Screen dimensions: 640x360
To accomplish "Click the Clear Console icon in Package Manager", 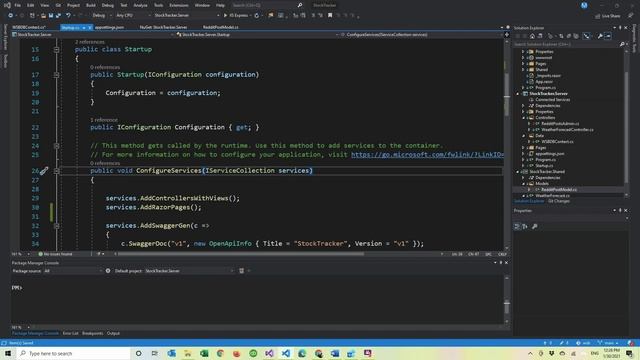I will pyautogui.click(x=242, y=271).
